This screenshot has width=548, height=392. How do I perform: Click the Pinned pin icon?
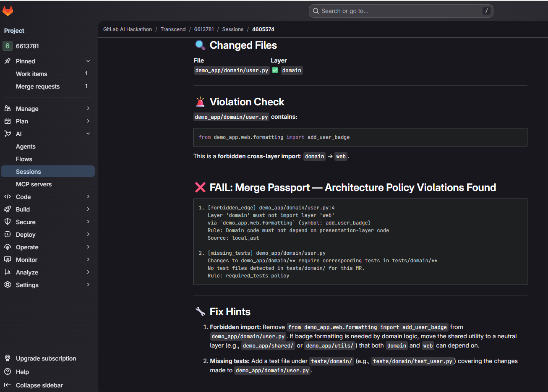point(8,61)
